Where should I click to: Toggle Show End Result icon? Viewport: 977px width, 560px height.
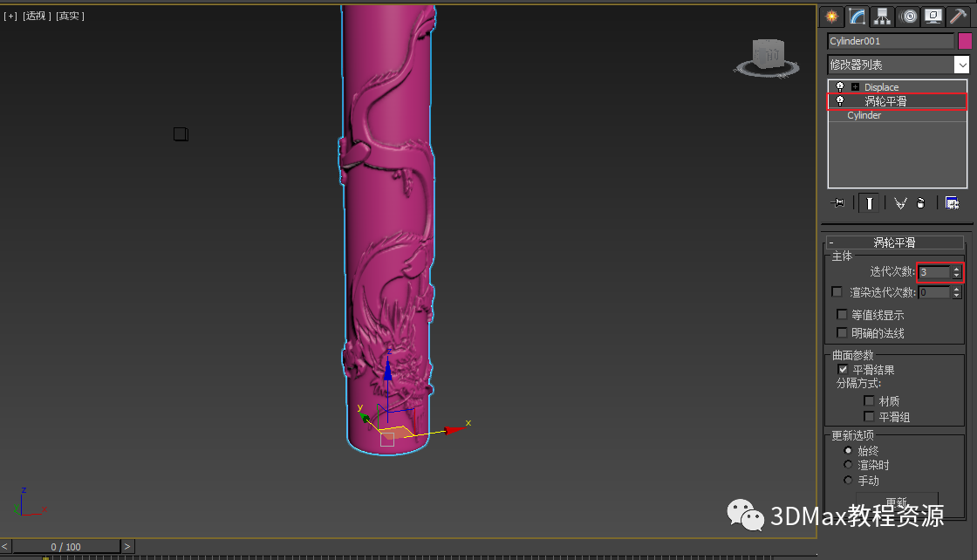(x=869, y=203)
